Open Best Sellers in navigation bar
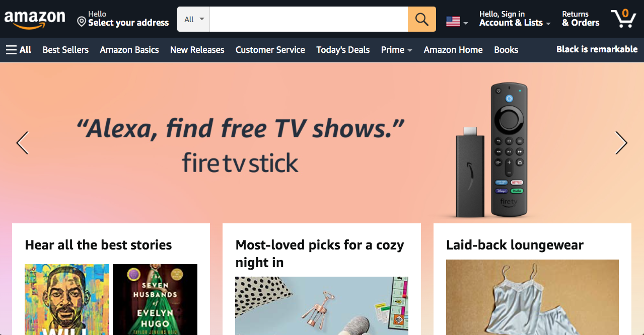 pyautogui.click(x=65, y=50)
